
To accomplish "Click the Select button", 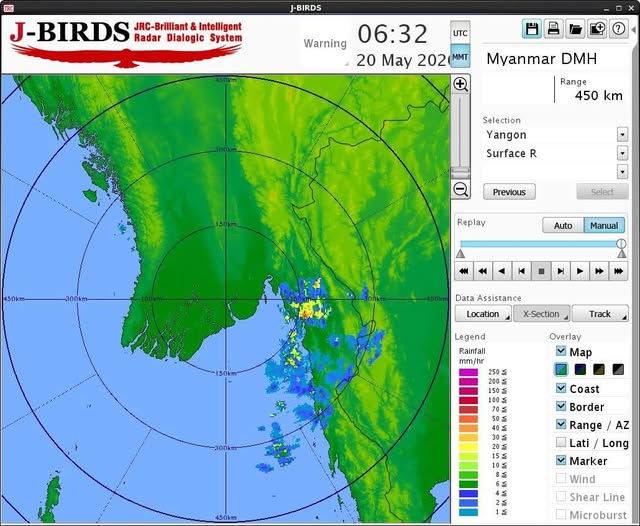I will pyautogui.click(x=602, y=192).
